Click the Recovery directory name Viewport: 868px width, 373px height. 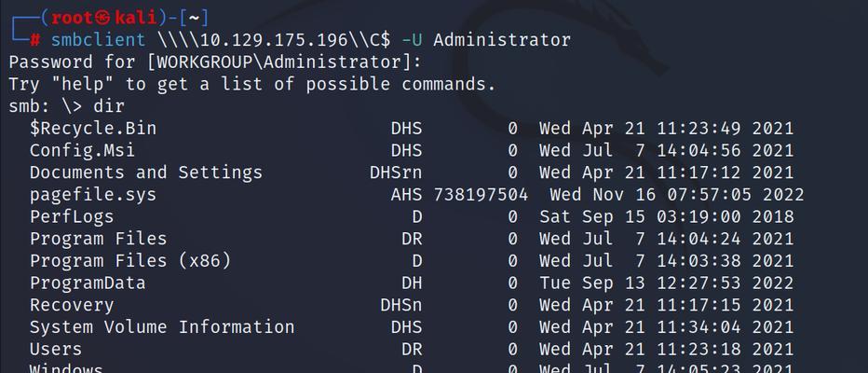pos(72,305)
